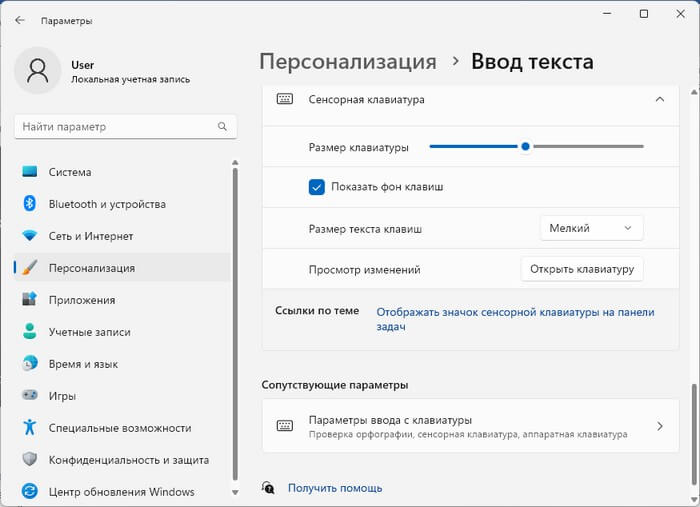Open Центр обновления Windows
700x507 pixels.
click(122, 491)
